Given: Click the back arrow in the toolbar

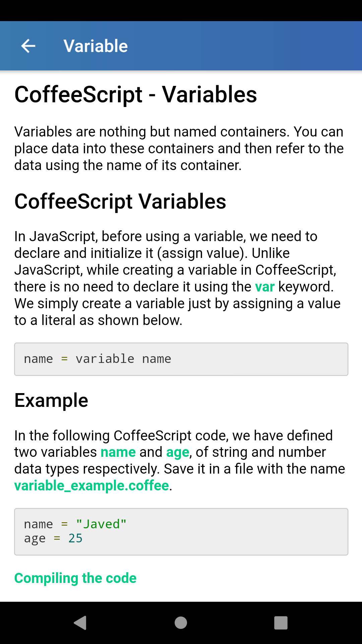Looking at the screenshot, I should point(28,46).
